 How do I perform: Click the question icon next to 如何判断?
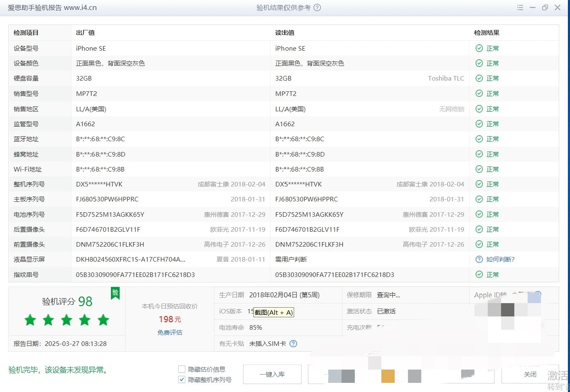[479, 260]
